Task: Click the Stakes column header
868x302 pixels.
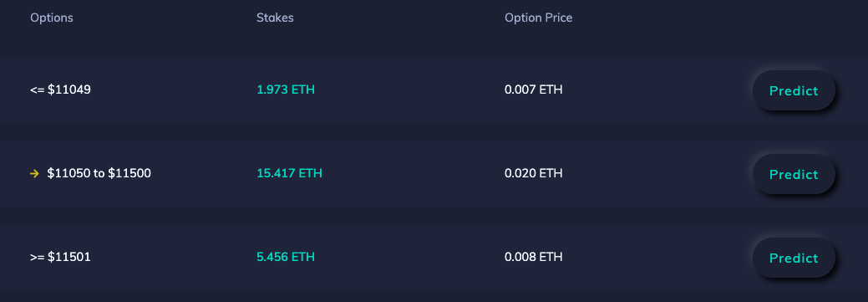Action: click(x=275, y=18)
